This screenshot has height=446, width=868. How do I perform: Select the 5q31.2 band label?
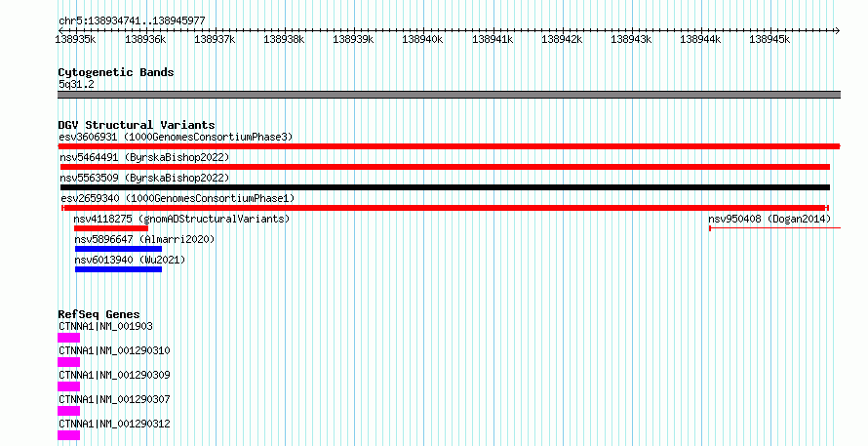(76, 84)
